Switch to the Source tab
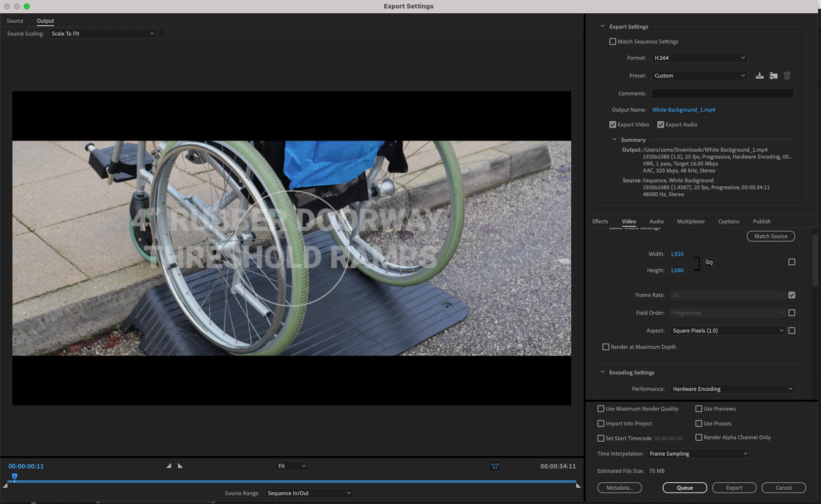The height and width of the screenshot is (504, 821). 15,21
